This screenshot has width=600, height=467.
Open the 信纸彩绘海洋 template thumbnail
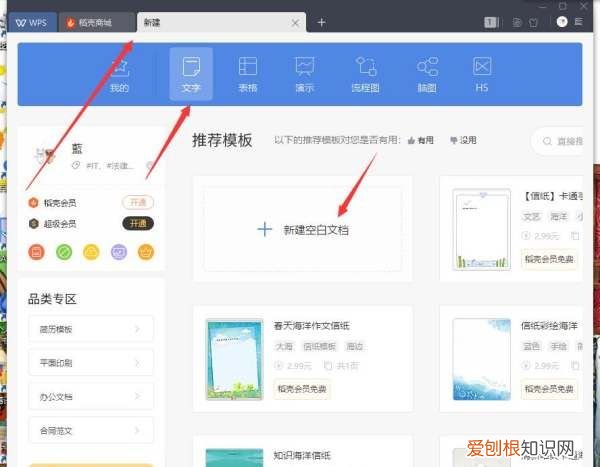(x=482, y=359)
